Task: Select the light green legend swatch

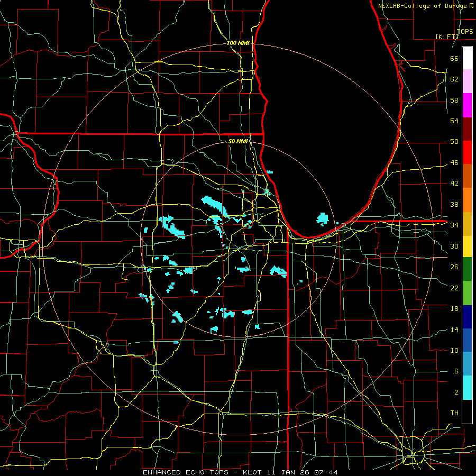Action: pos(467,293)
